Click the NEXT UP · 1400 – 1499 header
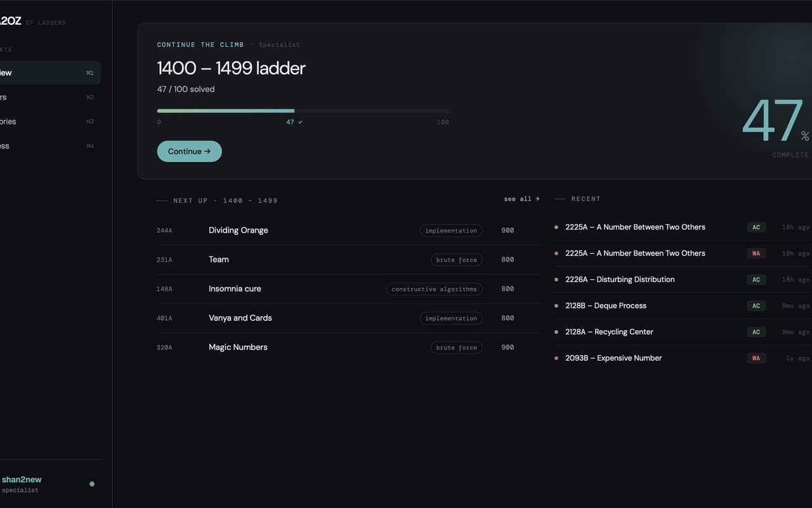 point(225,201)
